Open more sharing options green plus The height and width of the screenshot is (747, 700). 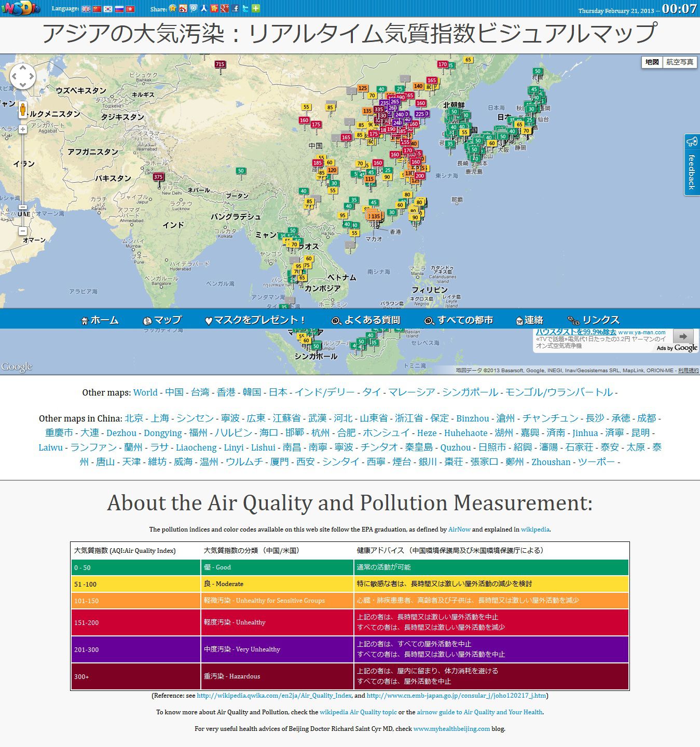click(x=256, y=8)
